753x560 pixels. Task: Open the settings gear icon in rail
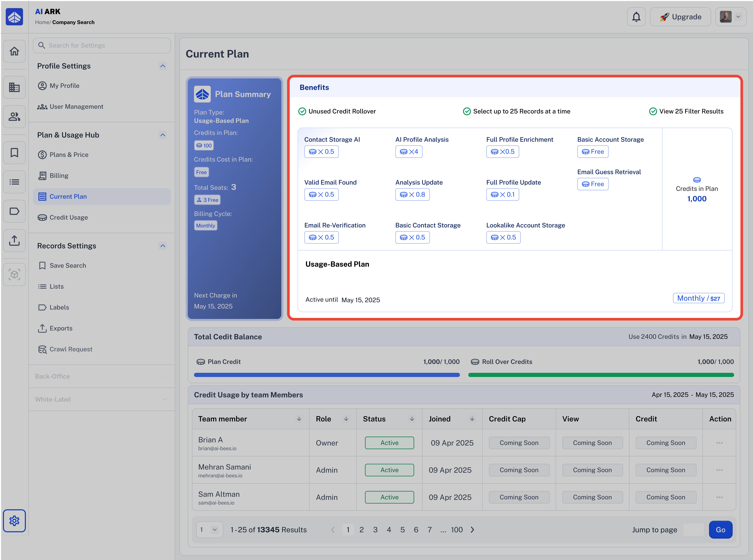click(14, 521)
